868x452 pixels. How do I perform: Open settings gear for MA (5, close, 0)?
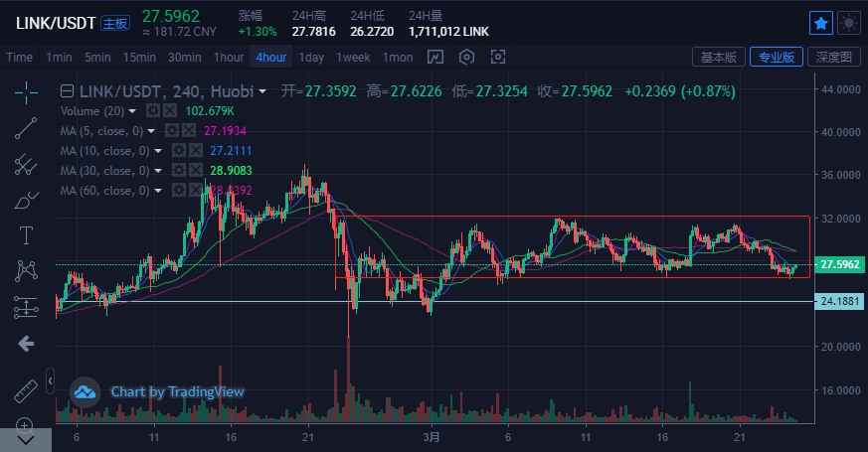point(172,130)
